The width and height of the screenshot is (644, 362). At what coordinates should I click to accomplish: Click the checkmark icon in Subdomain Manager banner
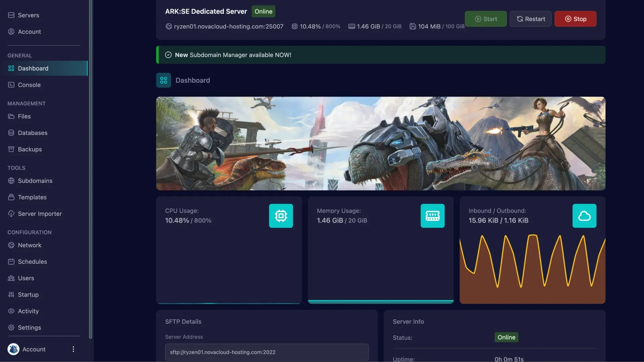[168, 55]
